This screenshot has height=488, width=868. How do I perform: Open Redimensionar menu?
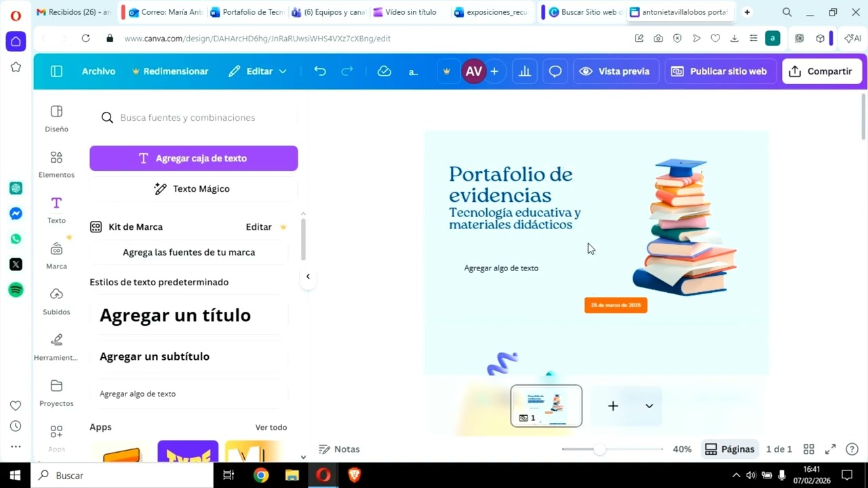tap(170, 71)
